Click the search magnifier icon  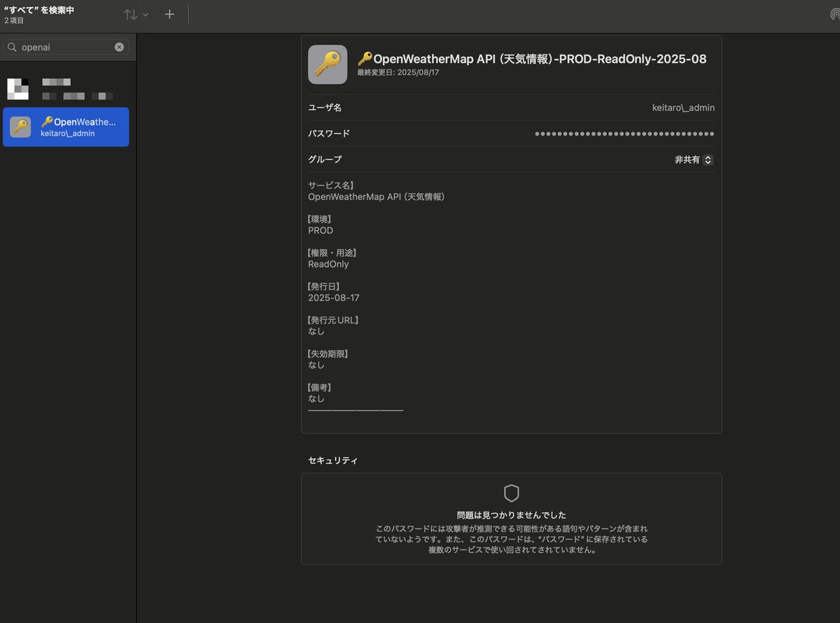[13, 47]
